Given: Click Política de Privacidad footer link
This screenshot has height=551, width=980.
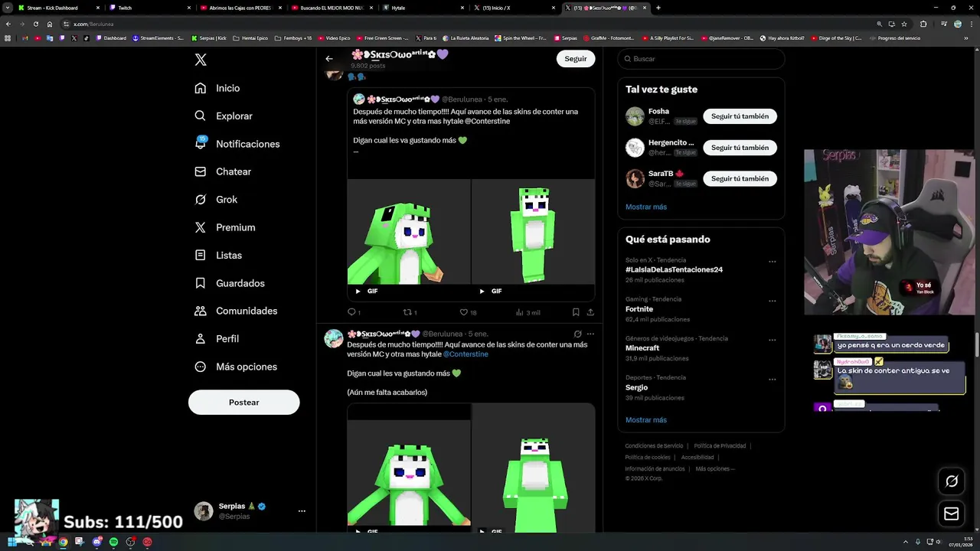Looking at the screenshot, I should (720, 446).
